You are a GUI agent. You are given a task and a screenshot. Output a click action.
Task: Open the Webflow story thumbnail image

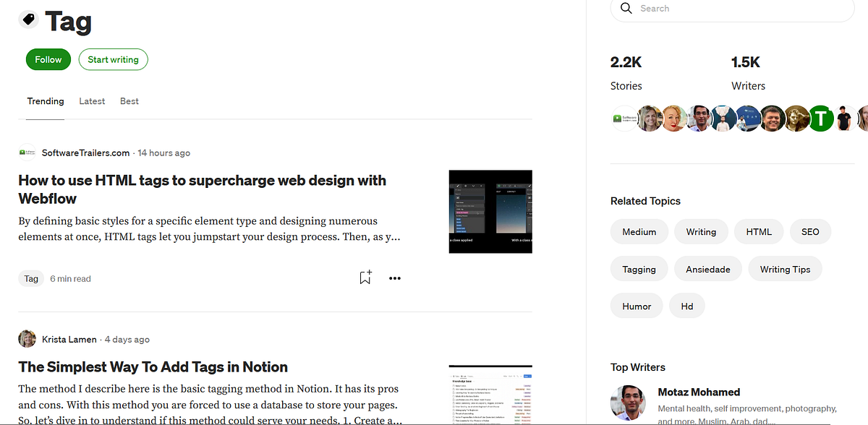pyautogui.click(x=490, y=212)
